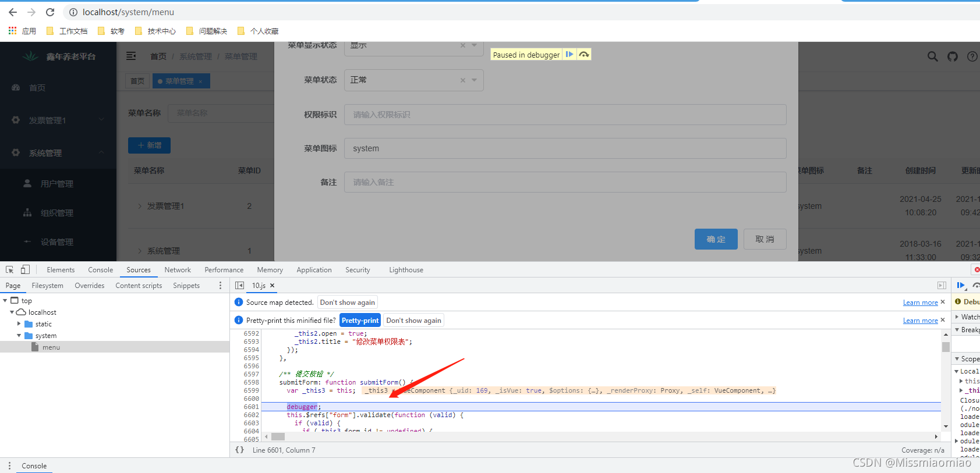Collapse the top node in tree
Screen dimensions: 980x473
(x=5, y=301)
